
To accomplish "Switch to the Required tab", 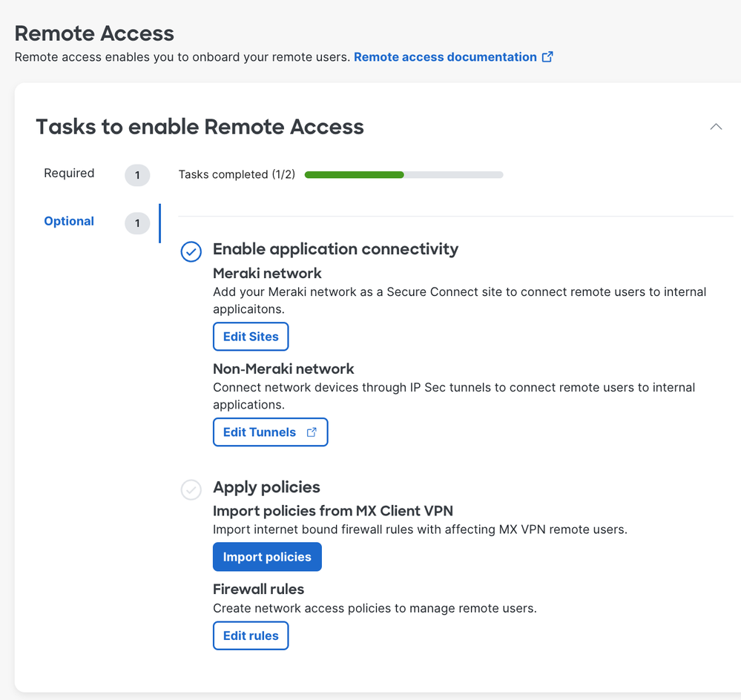I will click(69, 174).
